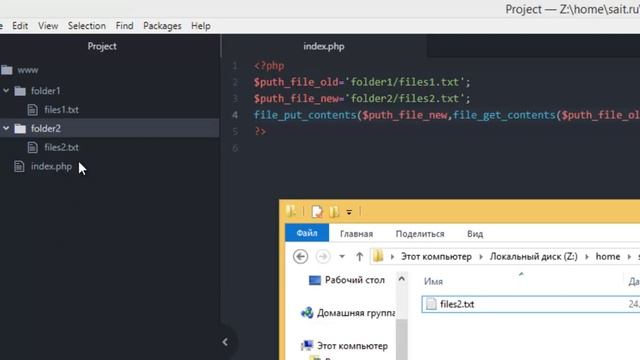The image size is (640, 360).
Task: Open index.php in the project tree
Action: [x=51, y=167]
